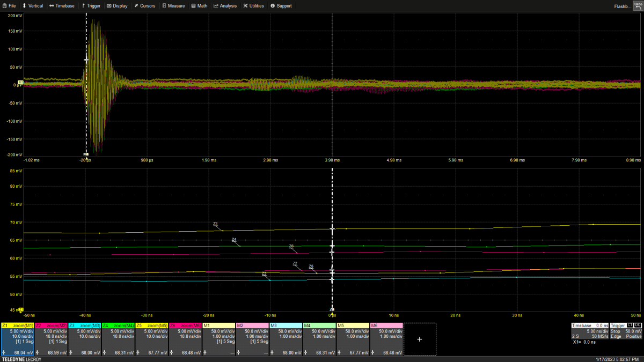Open the Analysis menu

225,6
